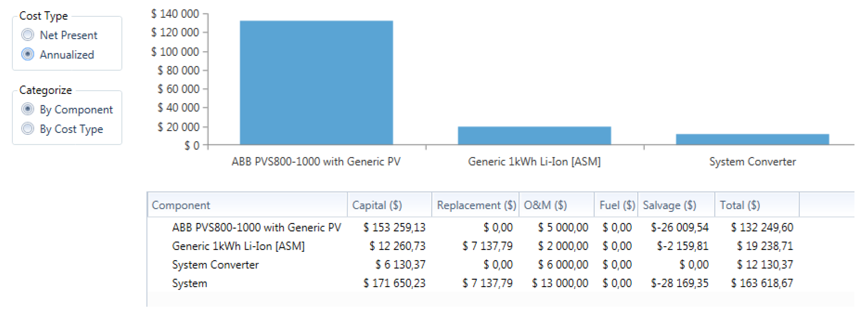Select the System totals row name
This screenshot has width=868, height=315.
190,283
